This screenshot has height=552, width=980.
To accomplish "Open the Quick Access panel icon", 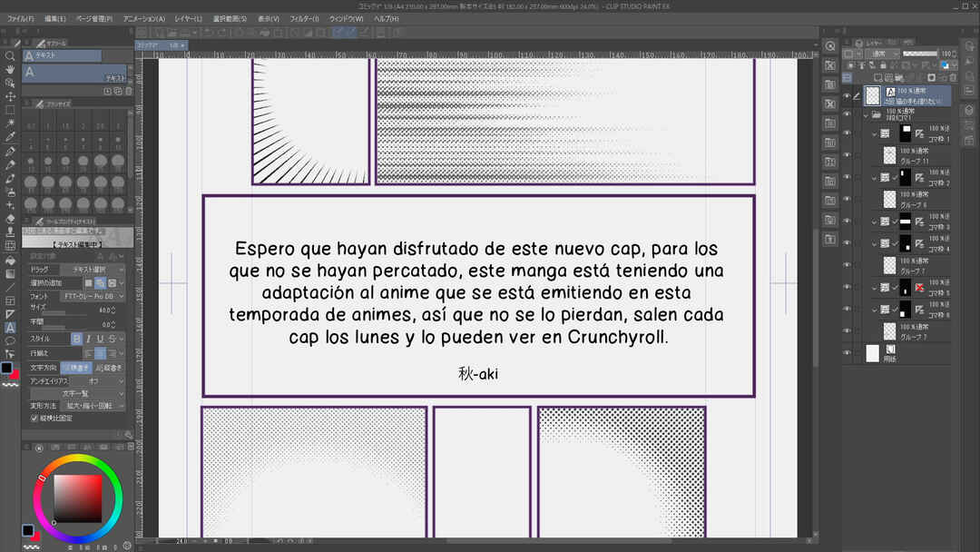I will (x=830, y=46).
